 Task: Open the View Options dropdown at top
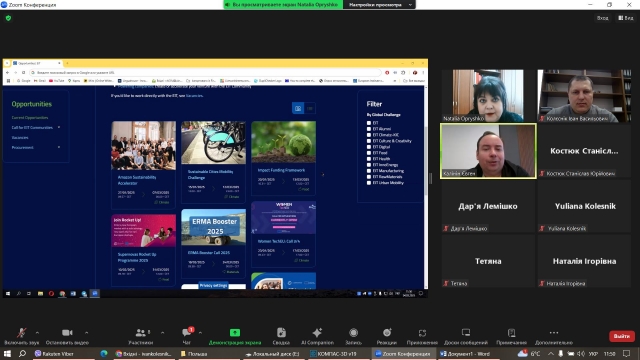tap(380, 4)
